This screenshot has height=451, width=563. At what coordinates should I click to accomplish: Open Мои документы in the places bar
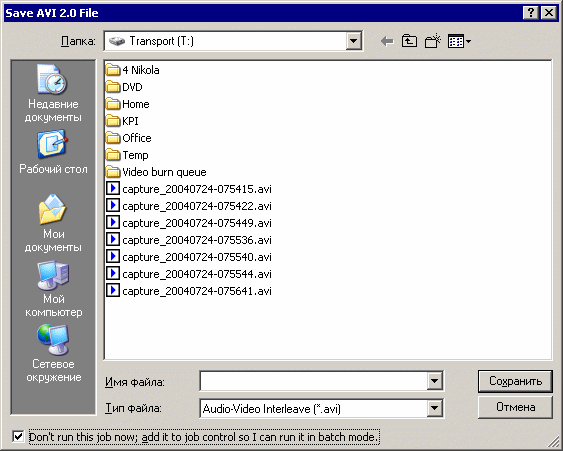tap(53, 223)
